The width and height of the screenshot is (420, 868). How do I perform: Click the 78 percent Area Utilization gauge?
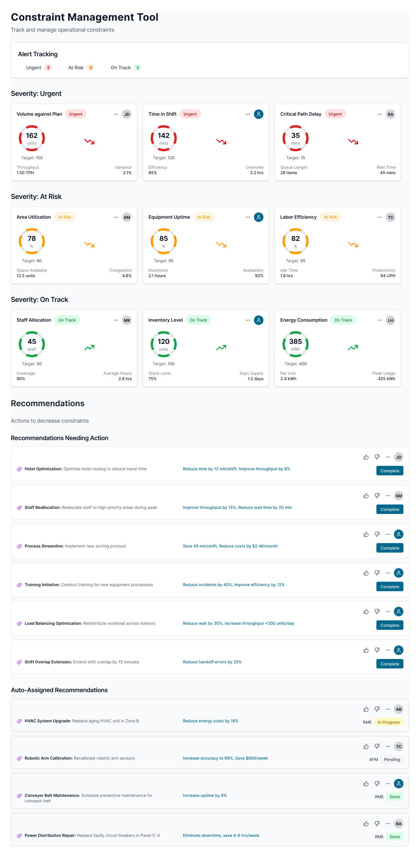click(32, 241)
